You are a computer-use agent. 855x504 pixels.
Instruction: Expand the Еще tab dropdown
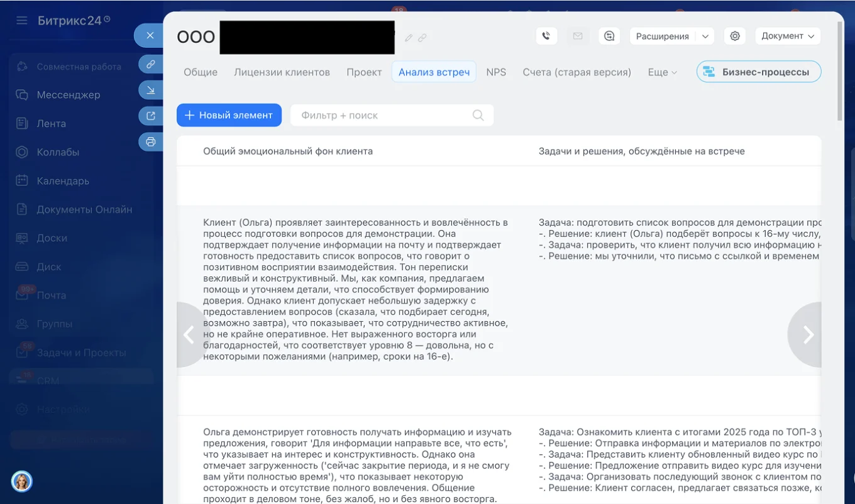click(x=661, y=72)
